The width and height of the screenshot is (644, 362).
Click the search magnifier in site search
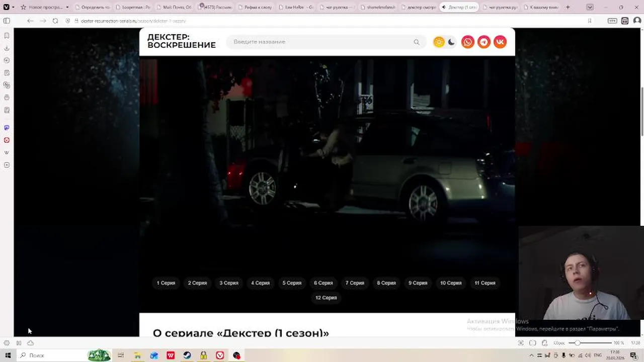click(x=417, y=42)
